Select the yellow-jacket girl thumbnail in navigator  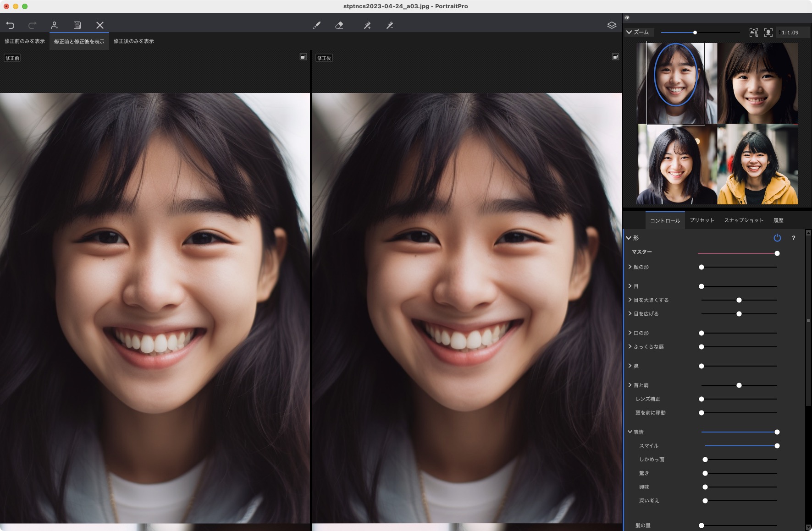(x=757, y=164)
